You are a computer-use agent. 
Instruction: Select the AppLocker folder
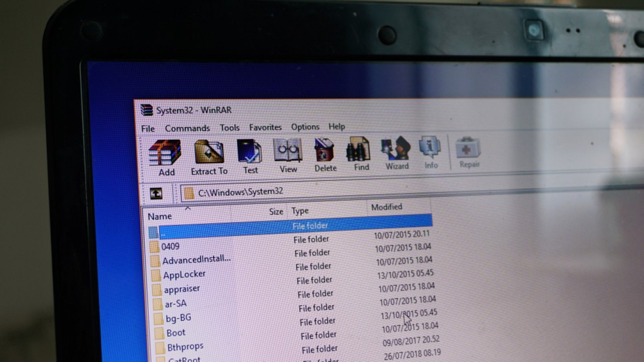184,275
